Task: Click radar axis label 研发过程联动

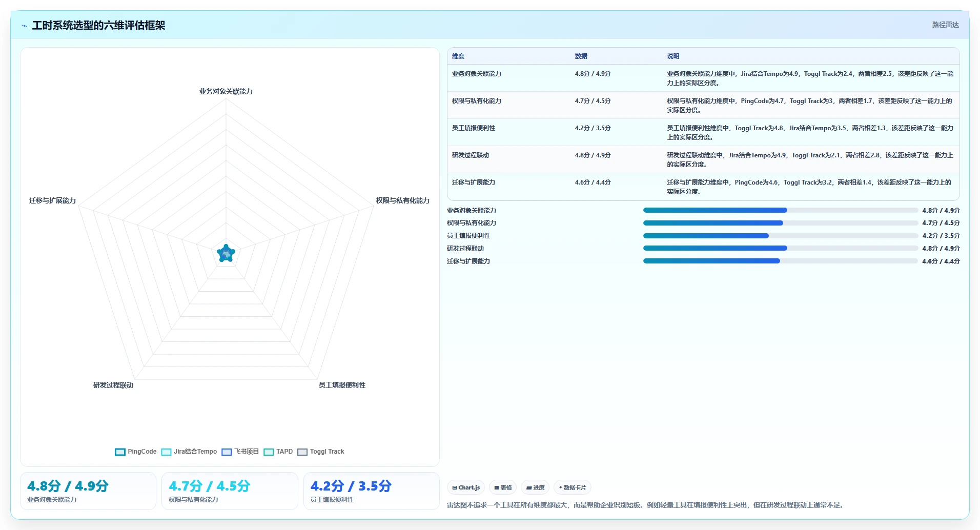Action: coord(113,385)
